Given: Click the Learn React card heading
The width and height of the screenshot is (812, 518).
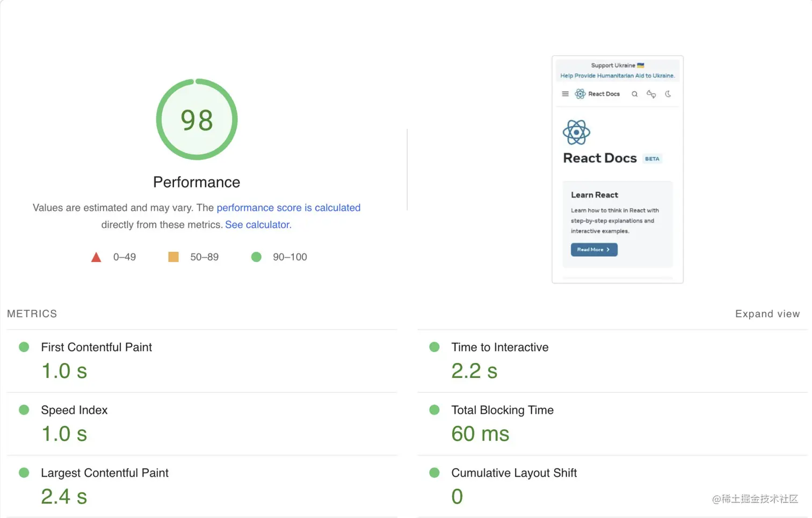Looking at the screenshot, I should click(x=595, y=195).
